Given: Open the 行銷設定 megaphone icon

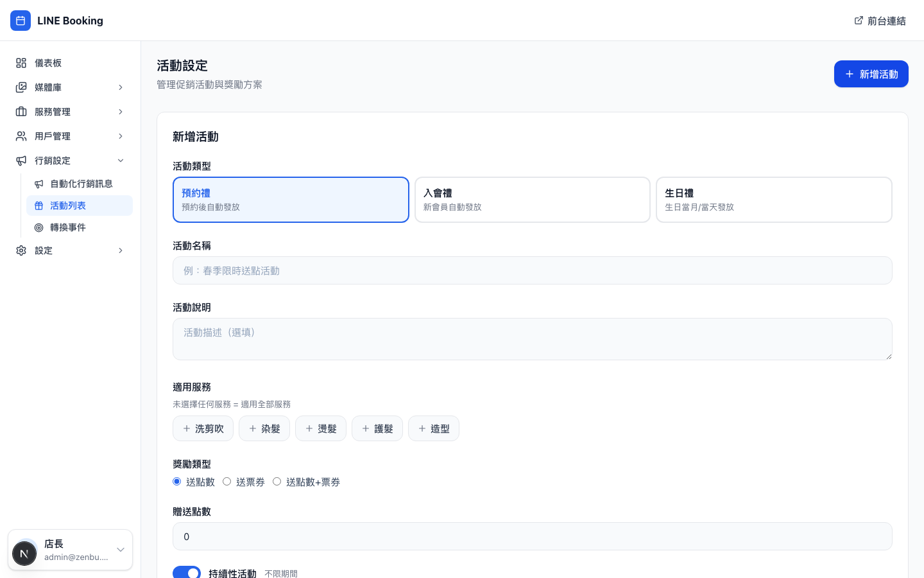Looking at the screenshot, I should pyautogui.click(x=21, y=161).
